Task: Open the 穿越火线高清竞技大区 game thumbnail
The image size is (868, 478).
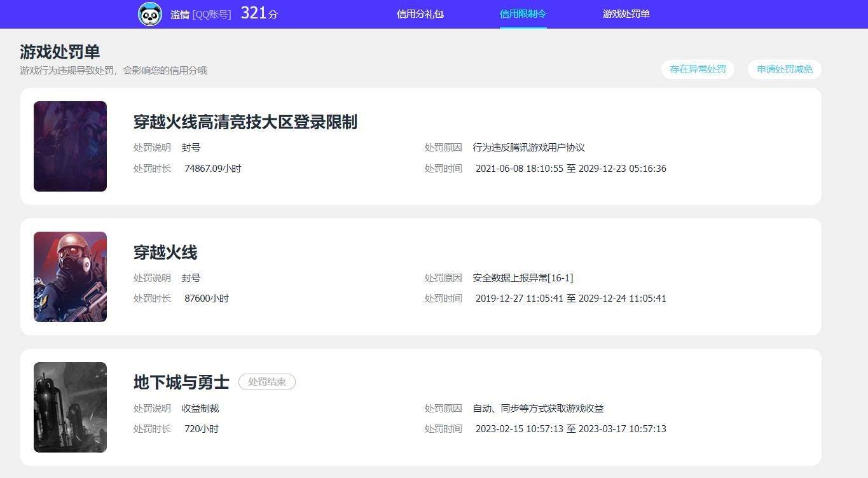Action: pyautogui.click(x=70, y=146)
